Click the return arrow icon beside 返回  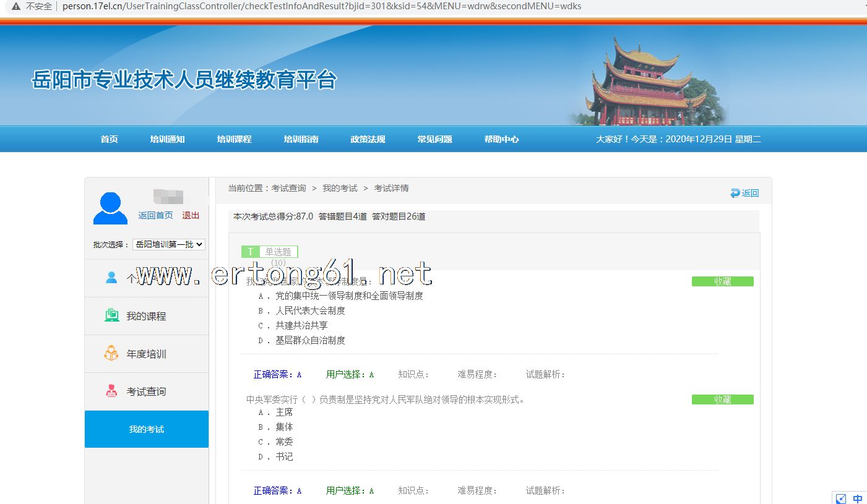[x=735, y=193]
